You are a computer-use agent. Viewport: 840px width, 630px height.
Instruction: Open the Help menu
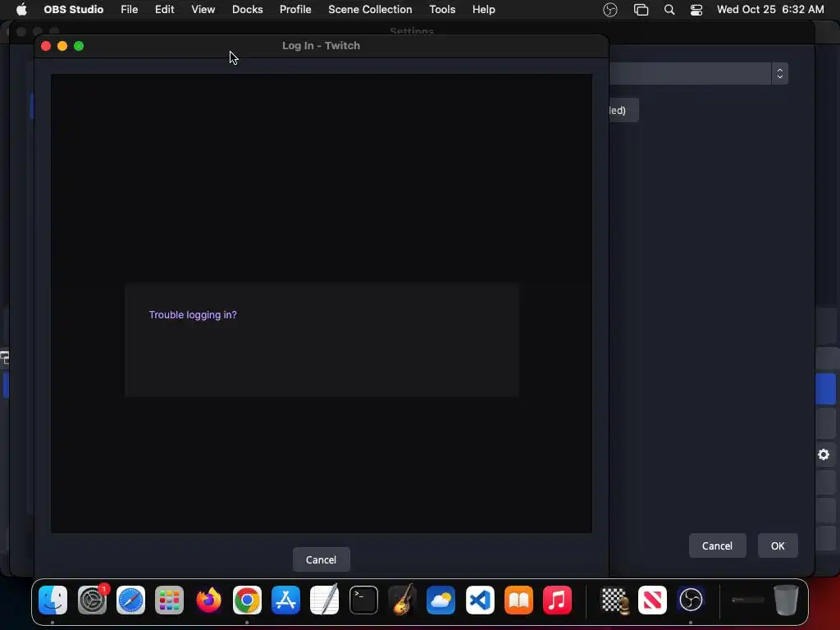[x=483, y=9]
